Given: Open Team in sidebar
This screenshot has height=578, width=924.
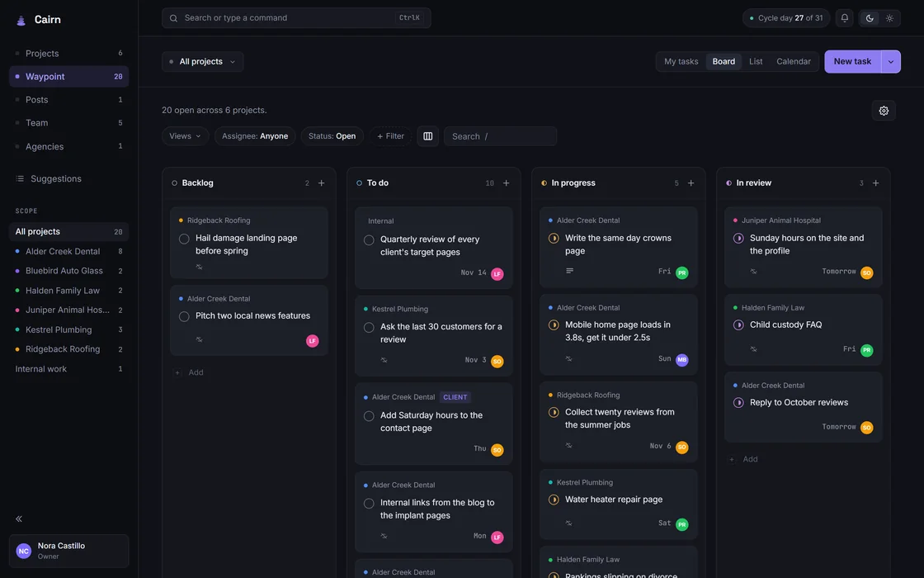Looking at the screenshot, I should point(69,123).
